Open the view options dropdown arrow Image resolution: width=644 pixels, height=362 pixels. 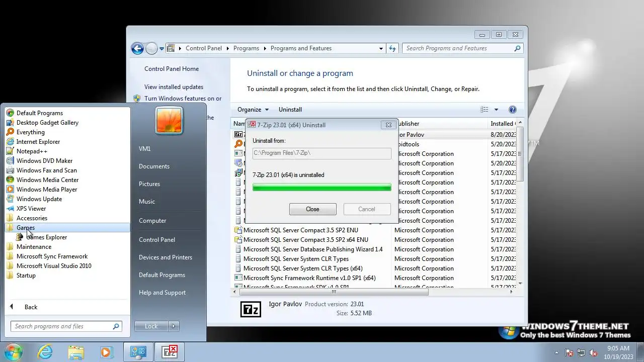click(x=496, y=110)
